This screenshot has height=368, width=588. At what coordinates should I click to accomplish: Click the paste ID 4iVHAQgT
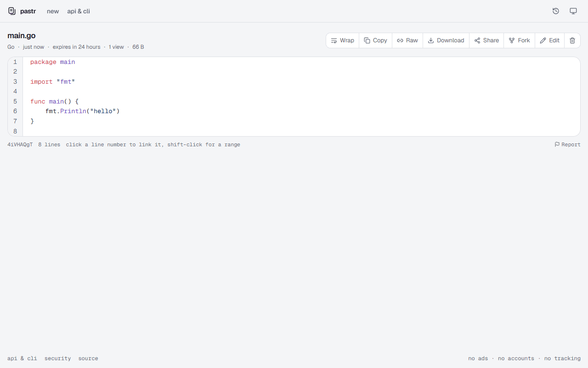pos(20,144)
